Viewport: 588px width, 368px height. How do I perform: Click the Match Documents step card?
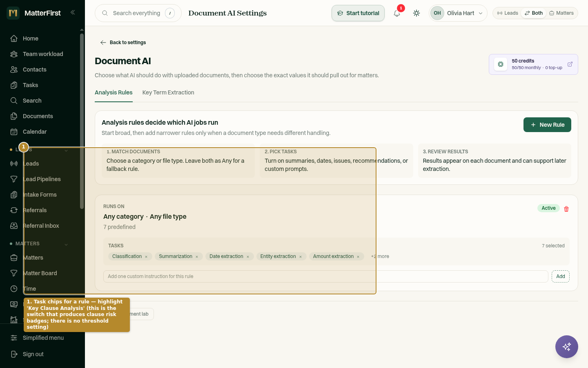[178, 161]
